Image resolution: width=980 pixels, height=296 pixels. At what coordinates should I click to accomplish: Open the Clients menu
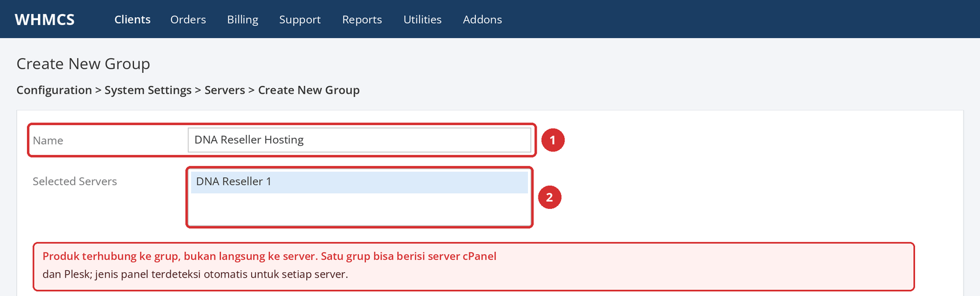[x=132, y=20]
